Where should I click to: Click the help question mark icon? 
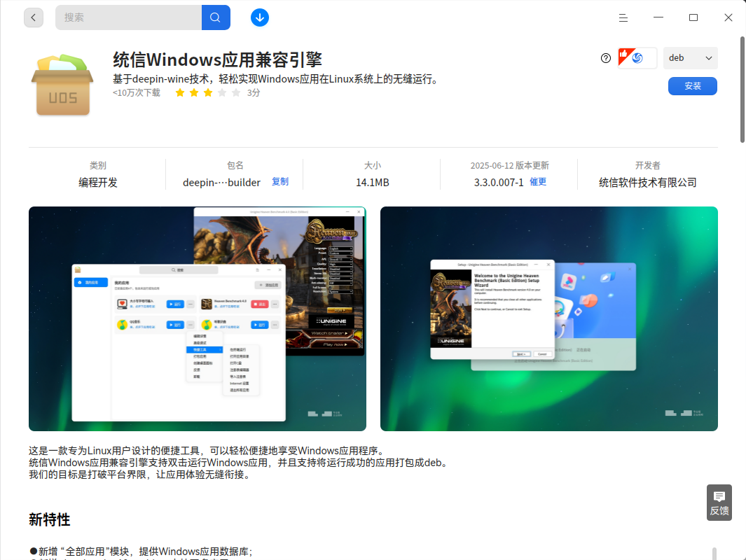(606, 58)
